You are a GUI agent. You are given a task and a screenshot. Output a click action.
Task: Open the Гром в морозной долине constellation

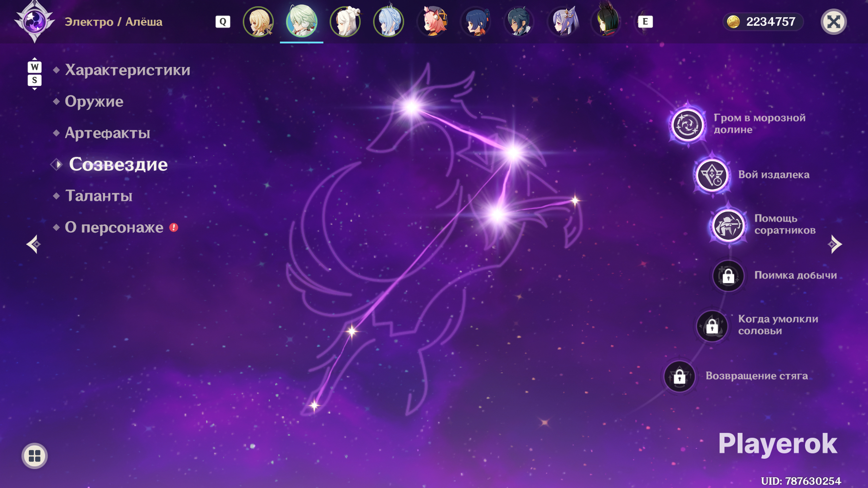click(687, 124)
